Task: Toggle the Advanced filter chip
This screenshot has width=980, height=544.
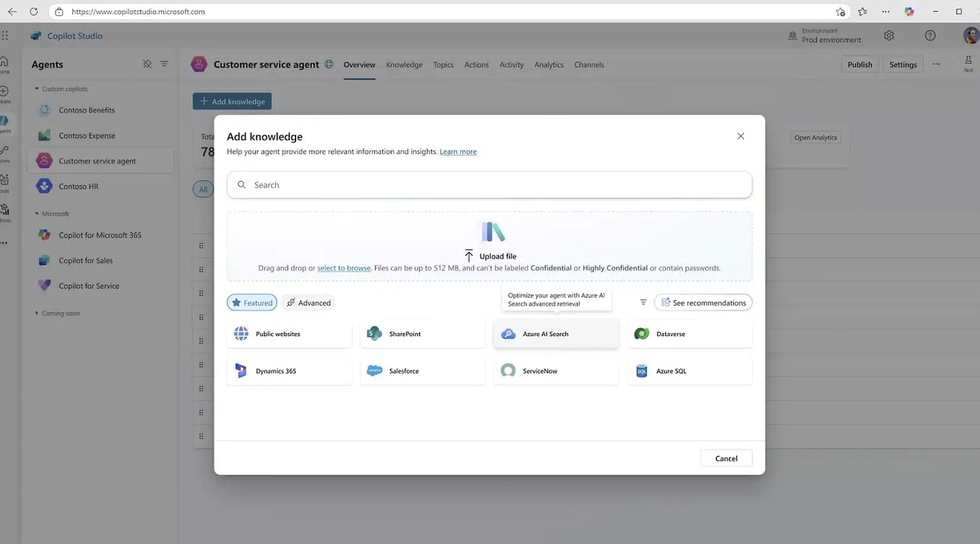Action: point(308,302)
